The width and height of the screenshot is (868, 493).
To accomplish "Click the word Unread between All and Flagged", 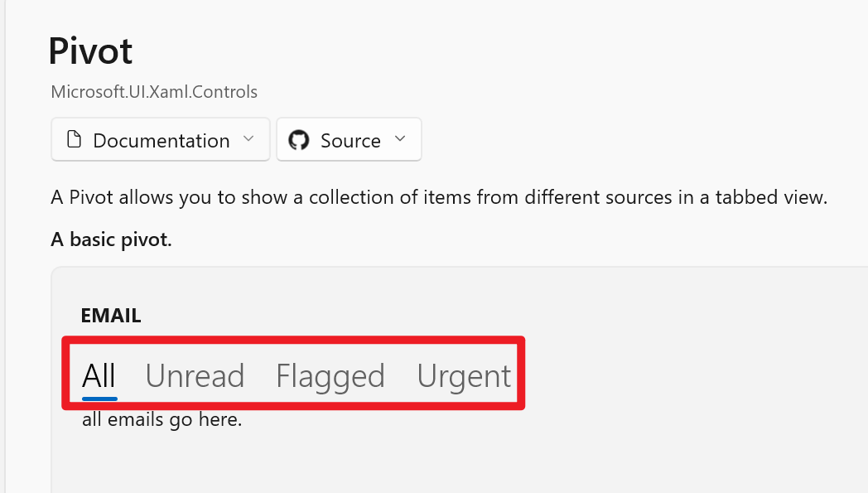I will (x=195, y=375).
